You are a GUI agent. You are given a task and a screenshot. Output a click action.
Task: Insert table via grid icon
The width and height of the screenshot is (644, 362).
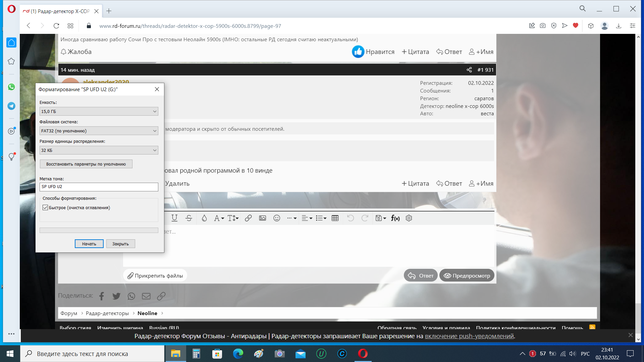tap(335, 218)
